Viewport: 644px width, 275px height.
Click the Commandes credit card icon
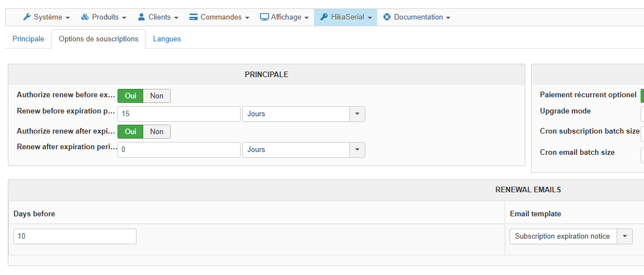point(194,17)
